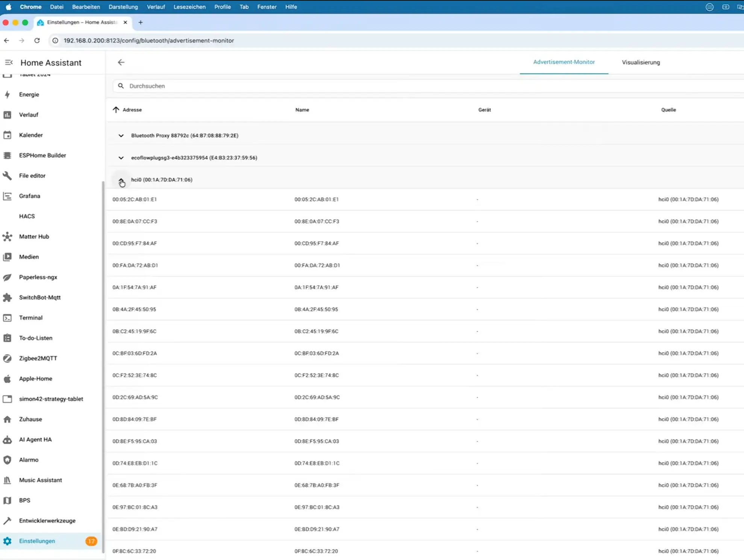Open Zigbee2MQTT sidebar icon
Screen dimensions: 744x560
coord(7,358)
